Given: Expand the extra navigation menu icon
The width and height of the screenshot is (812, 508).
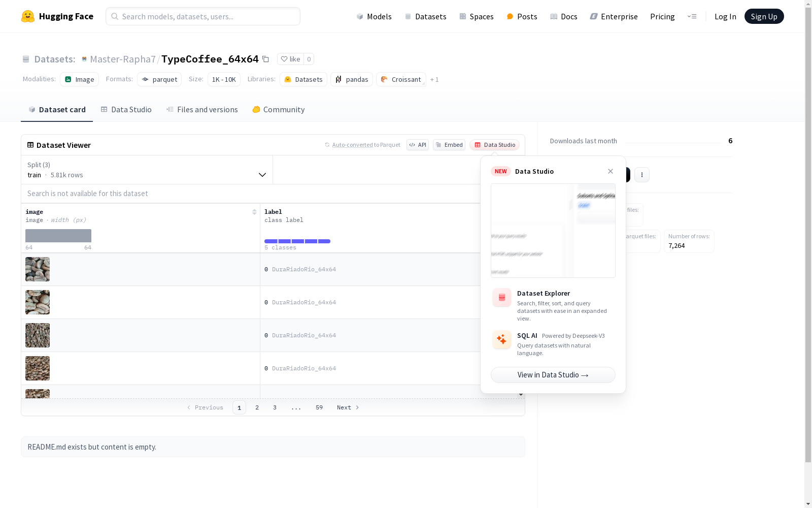Looking at the screenshot, I should tap(692, 16).
